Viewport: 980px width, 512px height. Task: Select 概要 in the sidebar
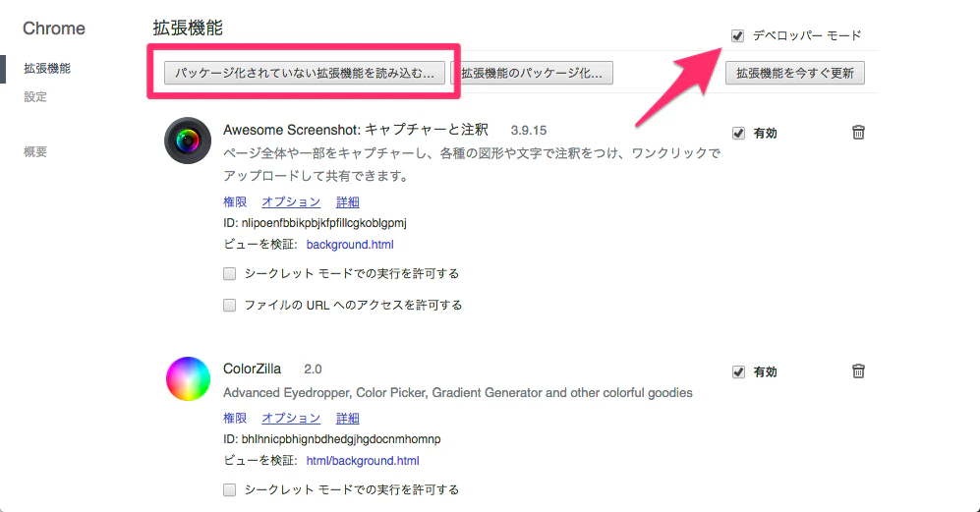35,152
